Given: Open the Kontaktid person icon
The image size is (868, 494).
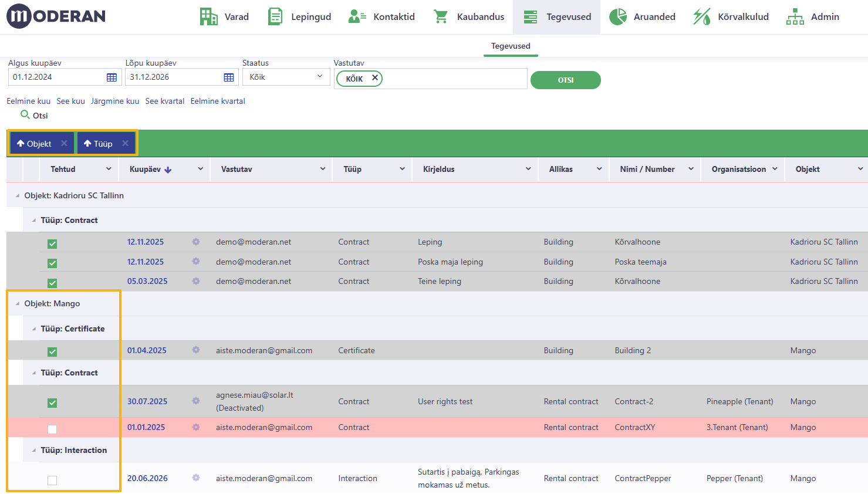Looking at the screenshot, I should pos(357,16).
